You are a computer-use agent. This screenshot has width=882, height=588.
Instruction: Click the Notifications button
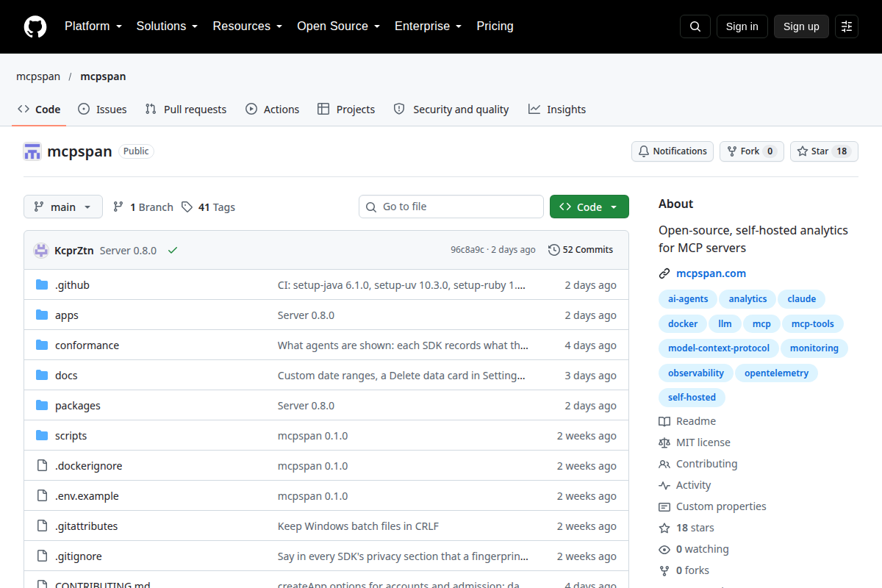point(673,151)
